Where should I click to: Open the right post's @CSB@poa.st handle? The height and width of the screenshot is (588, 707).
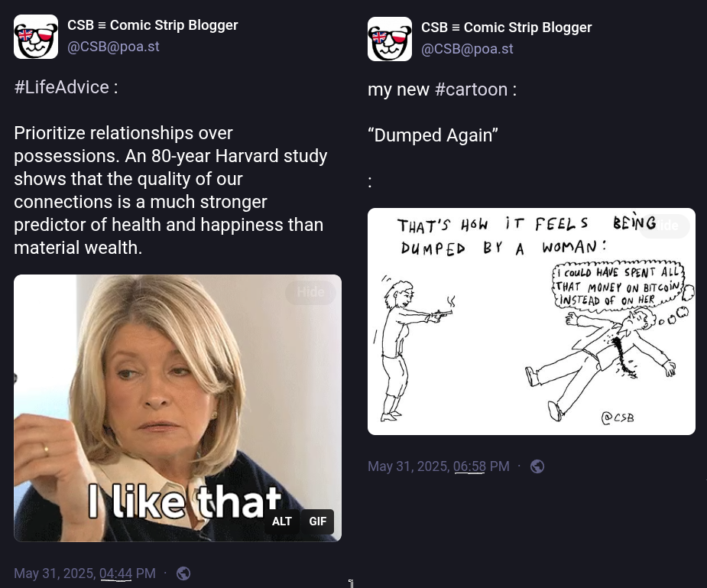[467, 49]
